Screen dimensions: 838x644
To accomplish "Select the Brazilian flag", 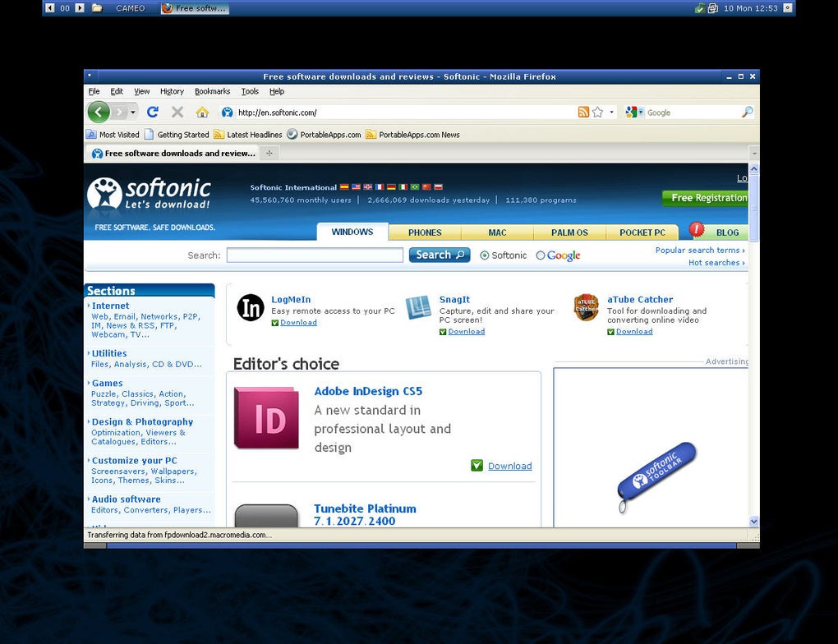I will tap(415, 187).
